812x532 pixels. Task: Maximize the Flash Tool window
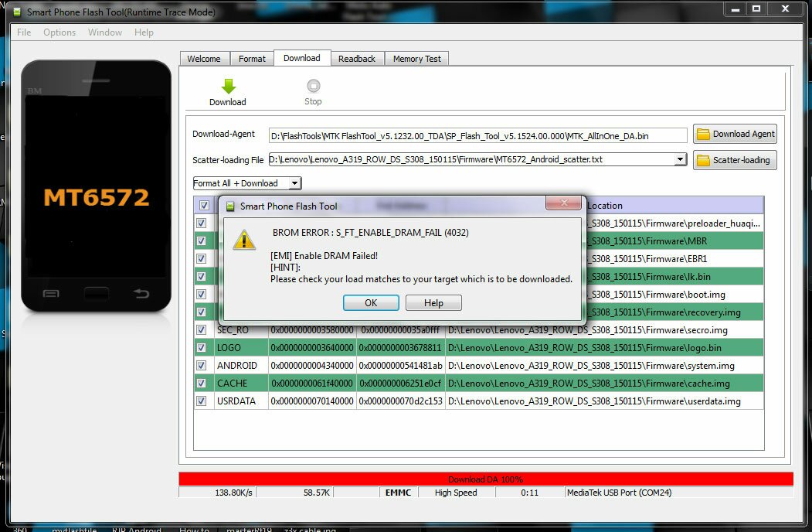756,9
